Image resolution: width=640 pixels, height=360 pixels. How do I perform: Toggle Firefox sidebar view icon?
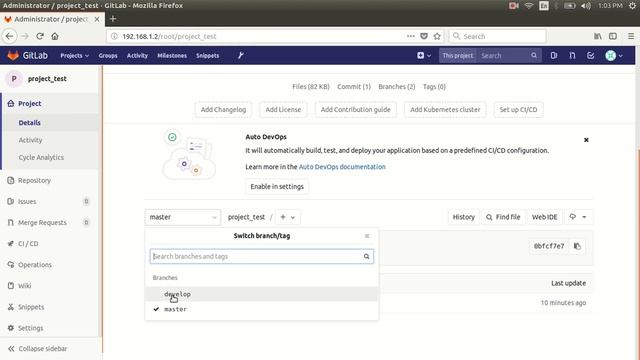tap(613, 36)
